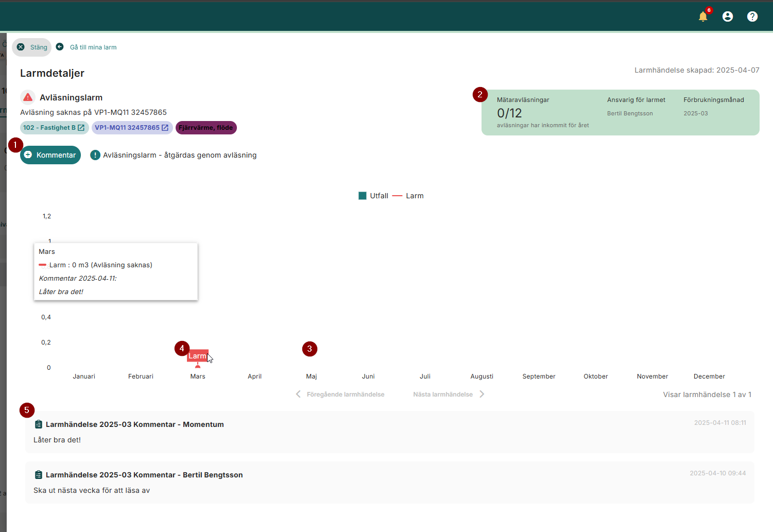Click the plus icon inside Kommentar button

[x=28, y=155]
